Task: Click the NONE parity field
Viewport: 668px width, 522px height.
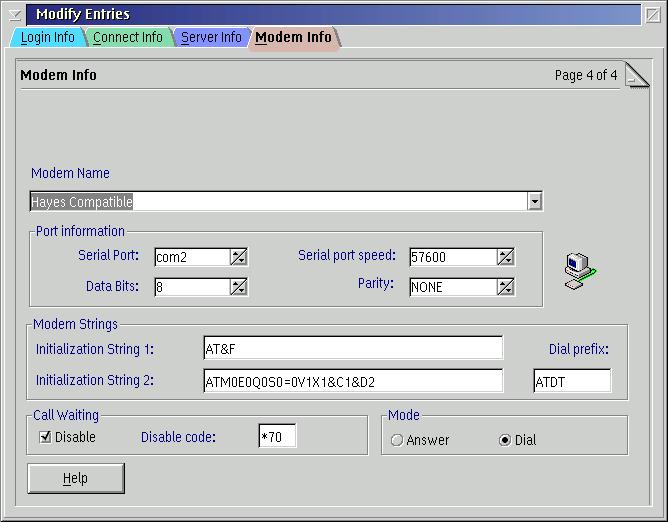Action: coord(453,287)
